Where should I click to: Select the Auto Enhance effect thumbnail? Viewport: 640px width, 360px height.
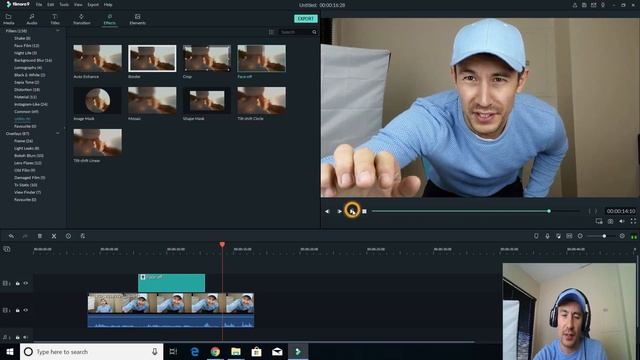coord(97,58)
